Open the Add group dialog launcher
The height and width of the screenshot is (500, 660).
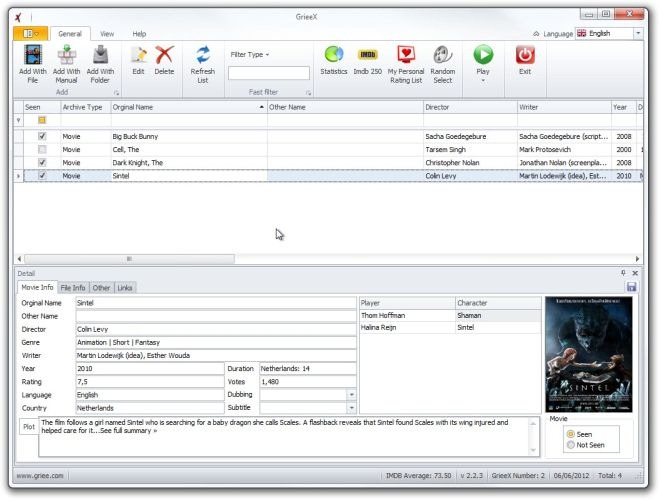click(117, 93)
